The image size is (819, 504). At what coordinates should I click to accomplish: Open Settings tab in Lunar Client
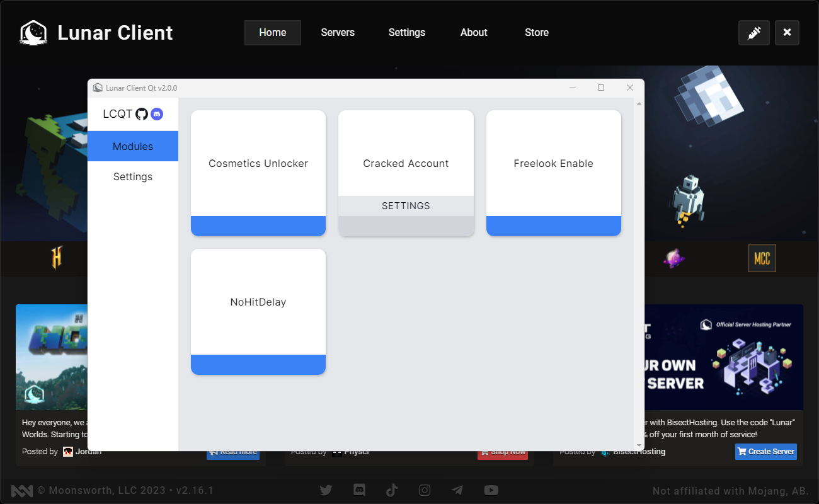(x=407, y=33)
